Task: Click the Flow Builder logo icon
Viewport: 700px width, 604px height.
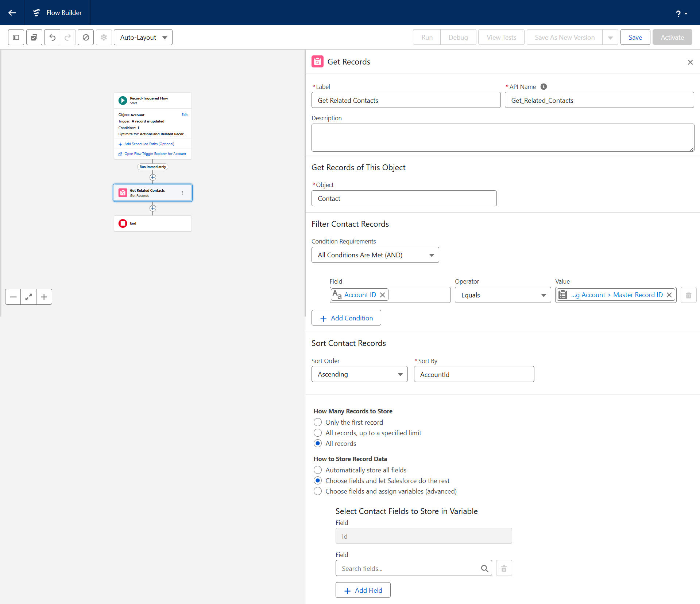Action: 36,13
